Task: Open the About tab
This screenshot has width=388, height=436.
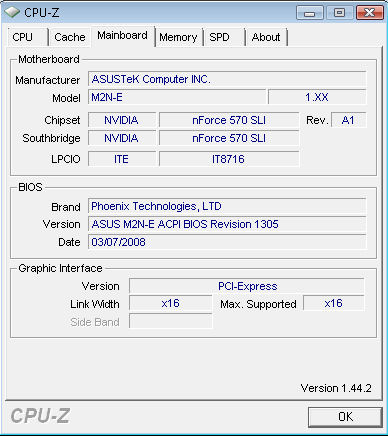Action: click(x=266, y=37)
